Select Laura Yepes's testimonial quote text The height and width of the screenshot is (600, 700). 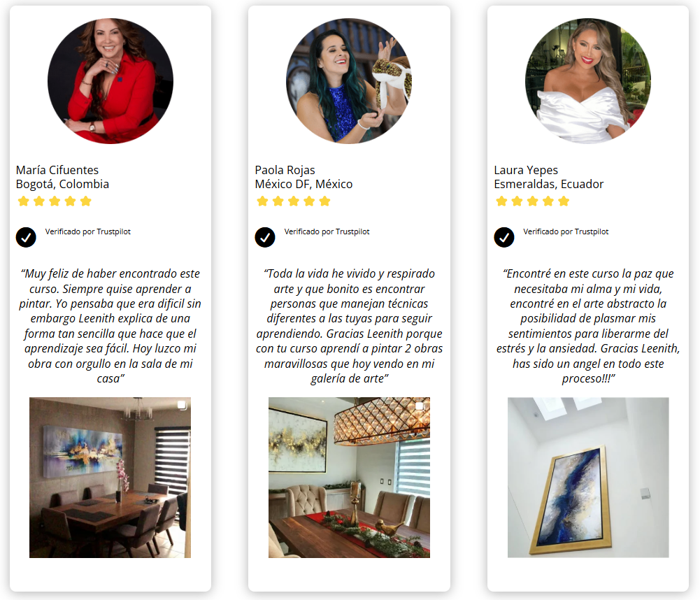[588, 326]
